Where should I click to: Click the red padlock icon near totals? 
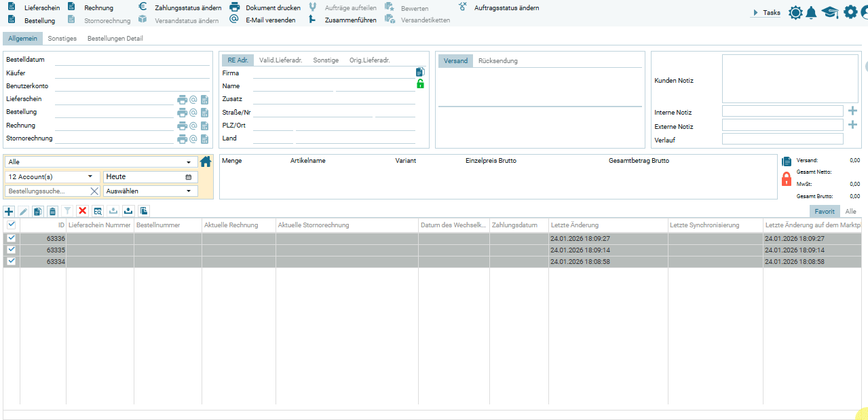(787, 179)
